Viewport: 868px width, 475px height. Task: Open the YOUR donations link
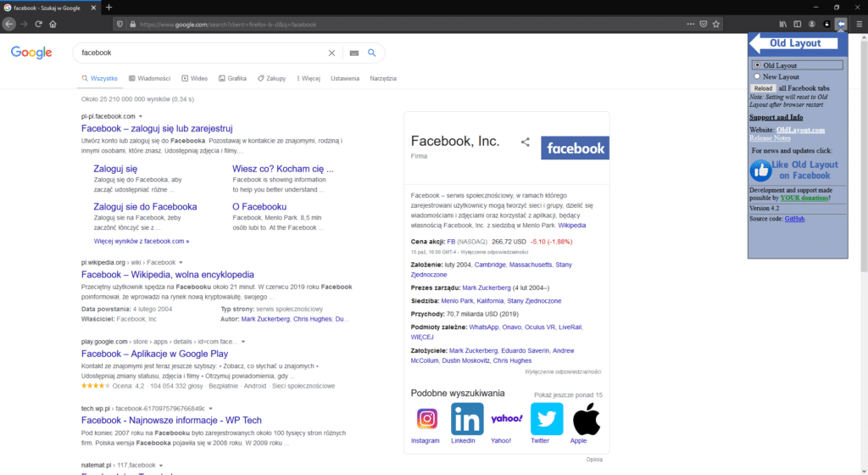pyautogui.click(x=804, y=198)
